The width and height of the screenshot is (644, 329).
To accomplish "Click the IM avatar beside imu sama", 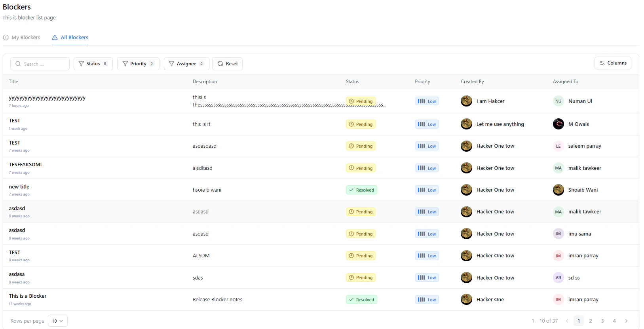I will 559,234.
